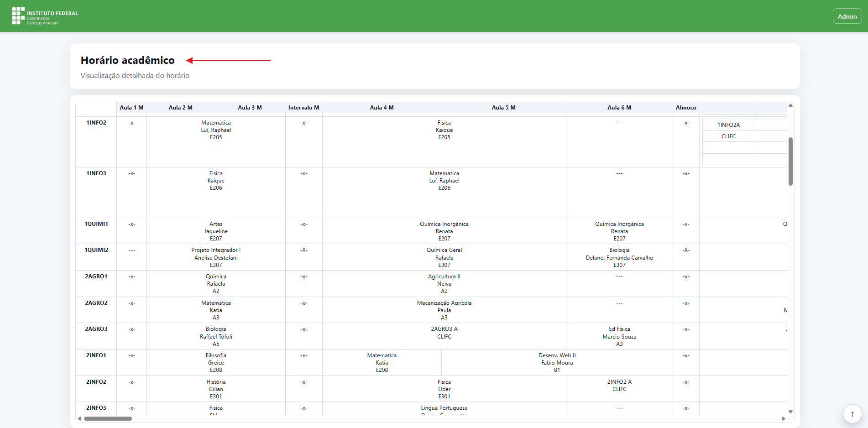Select the Aula 4 M column header

tap(382, 108)
